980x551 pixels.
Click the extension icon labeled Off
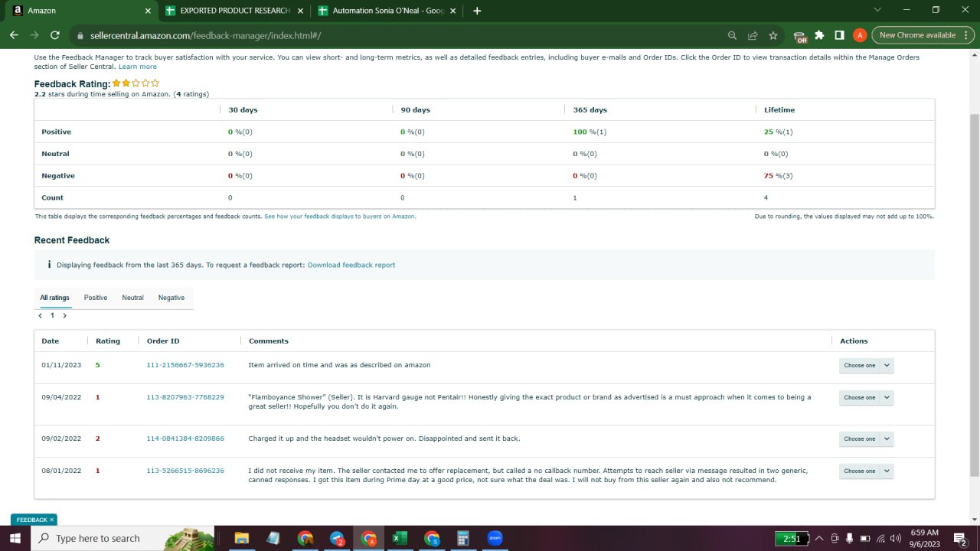[x=800, y=36]
